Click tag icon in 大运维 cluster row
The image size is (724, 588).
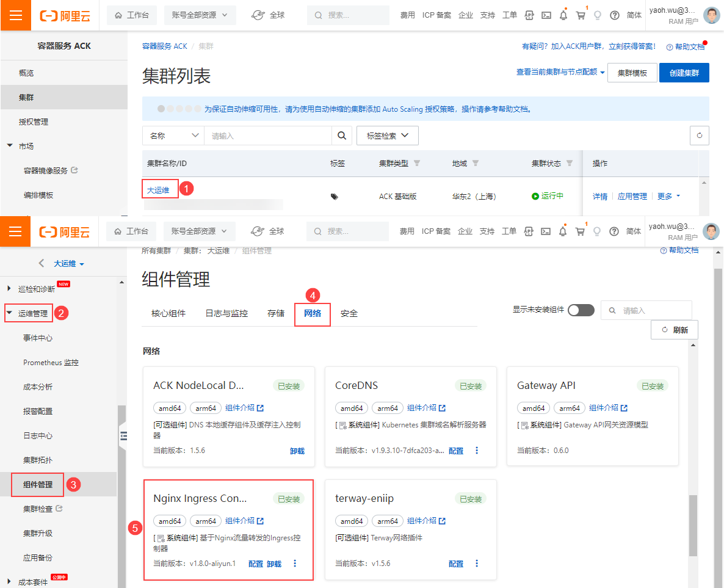(x=335, y=197)
